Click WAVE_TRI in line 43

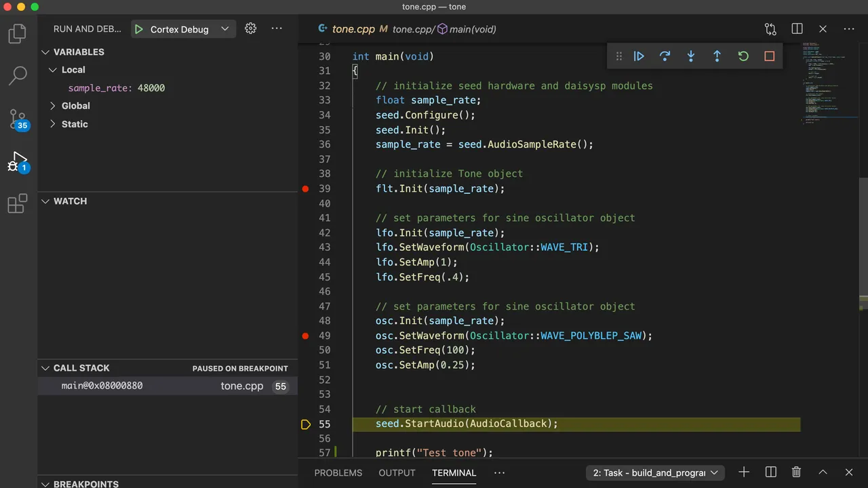click(x=564, y=247)
